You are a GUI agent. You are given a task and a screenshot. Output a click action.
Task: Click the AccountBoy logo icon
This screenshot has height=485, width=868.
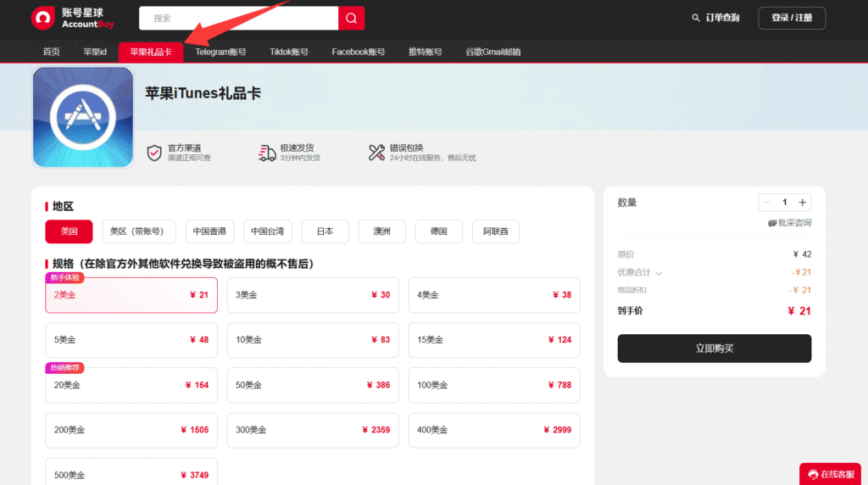tap(42, 19)
